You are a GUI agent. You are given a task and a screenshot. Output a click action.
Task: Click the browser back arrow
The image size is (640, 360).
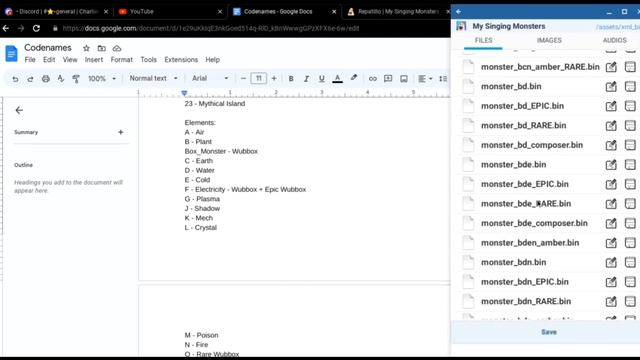point(6,28)
